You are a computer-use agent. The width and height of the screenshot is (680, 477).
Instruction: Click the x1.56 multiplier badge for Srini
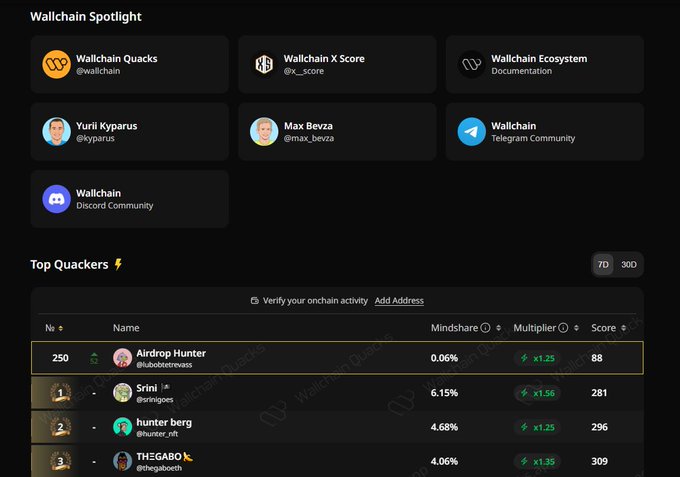(538, 393)
